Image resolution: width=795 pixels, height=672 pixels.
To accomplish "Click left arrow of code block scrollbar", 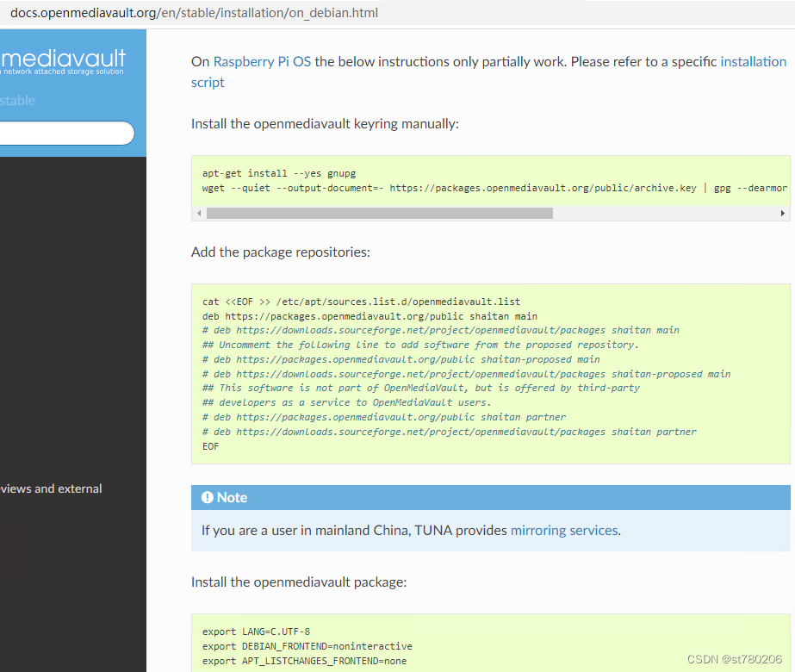I will (199, 214).
